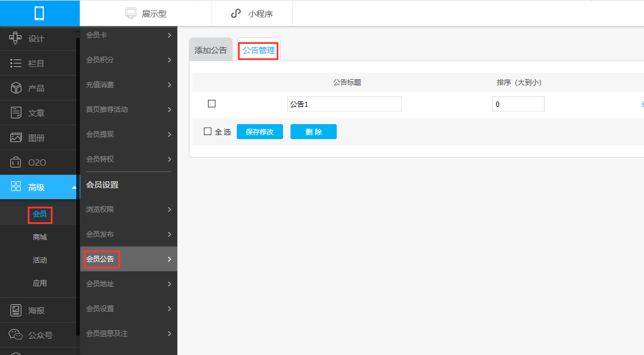Viewport: 644px width, 355px height.
Task: Expand the 浏览权限 submenu arrow
Action: tap(169, 210)
